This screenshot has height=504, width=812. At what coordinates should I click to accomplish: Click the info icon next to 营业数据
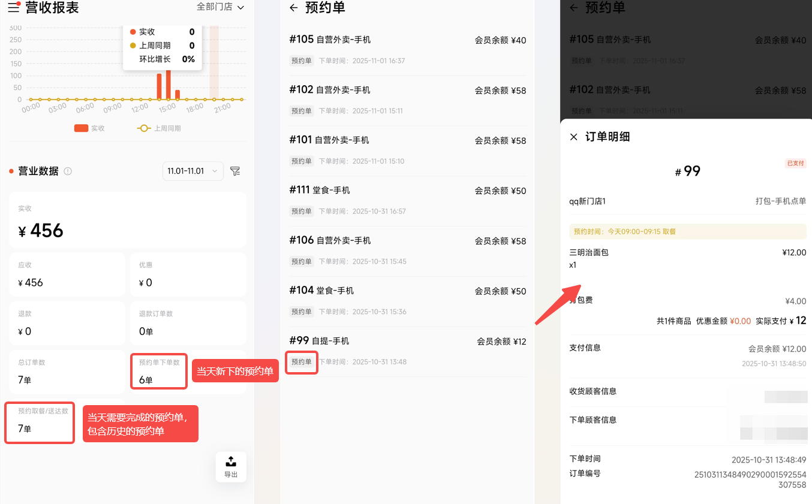click(68, 171)
